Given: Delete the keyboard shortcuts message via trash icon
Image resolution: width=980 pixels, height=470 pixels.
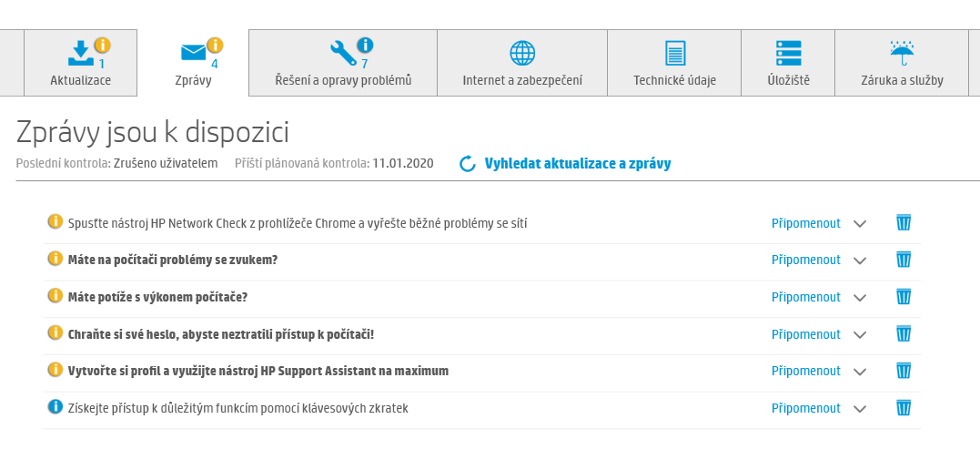Looking at the screenshot, I should tap(904, 408).
